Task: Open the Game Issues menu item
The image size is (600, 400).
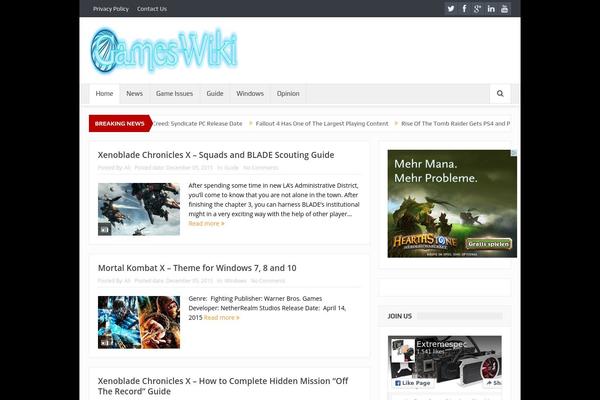Action: click(174, 93)
